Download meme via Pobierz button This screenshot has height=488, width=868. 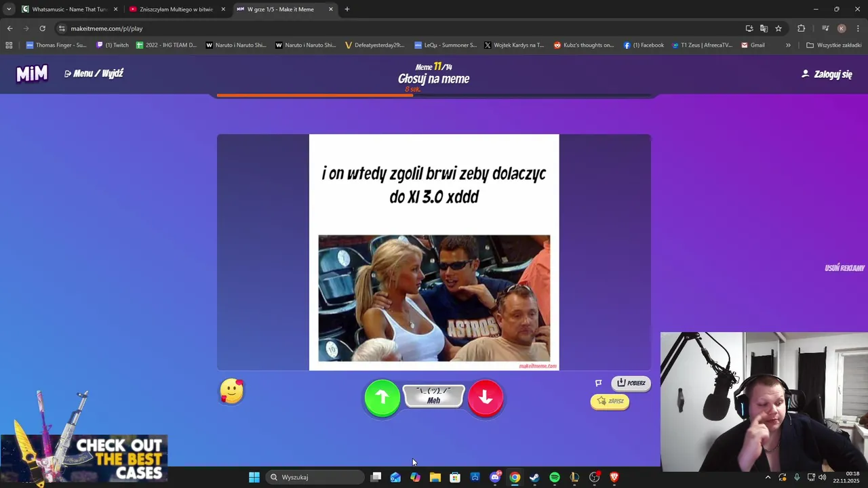[x=631, y=383]
